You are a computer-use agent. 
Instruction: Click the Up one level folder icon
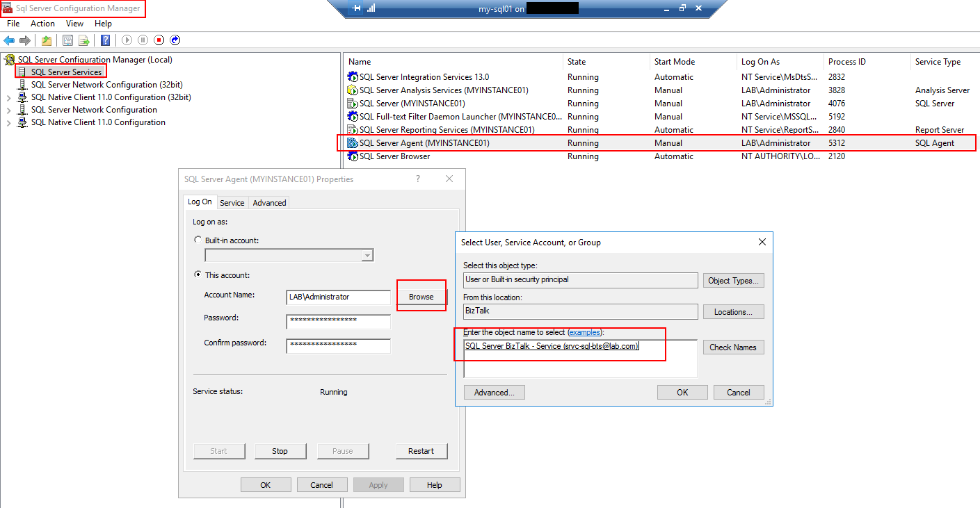pos(47,40)
